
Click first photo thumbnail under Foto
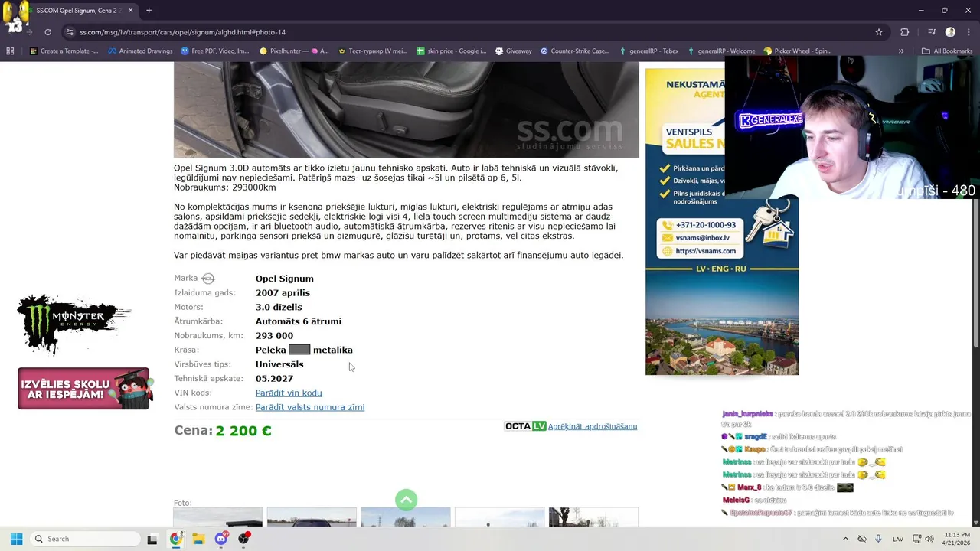click(218, 517)
